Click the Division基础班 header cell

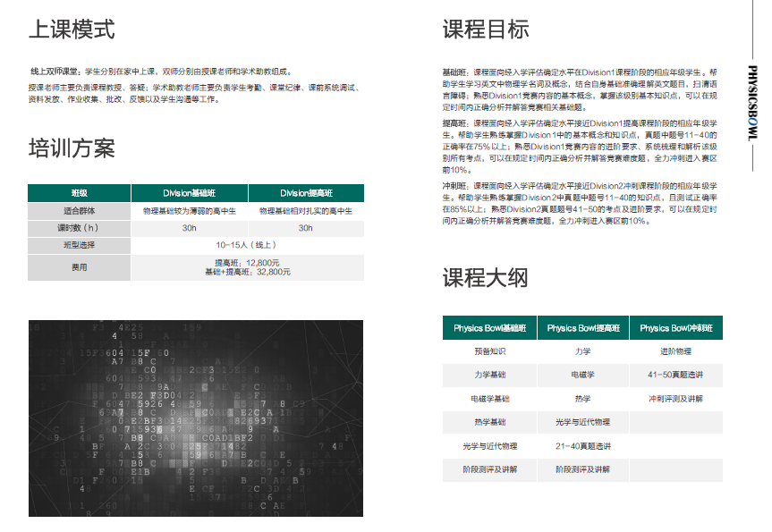(190, 193)
